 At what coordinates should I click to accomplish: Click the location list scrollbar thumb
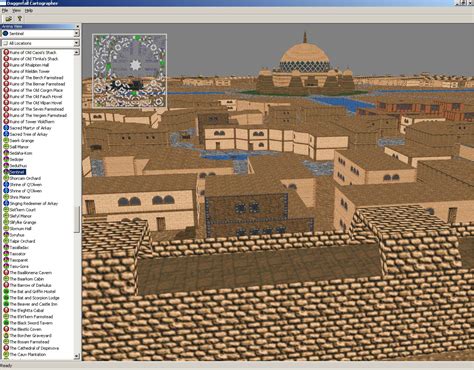point(77,219)
